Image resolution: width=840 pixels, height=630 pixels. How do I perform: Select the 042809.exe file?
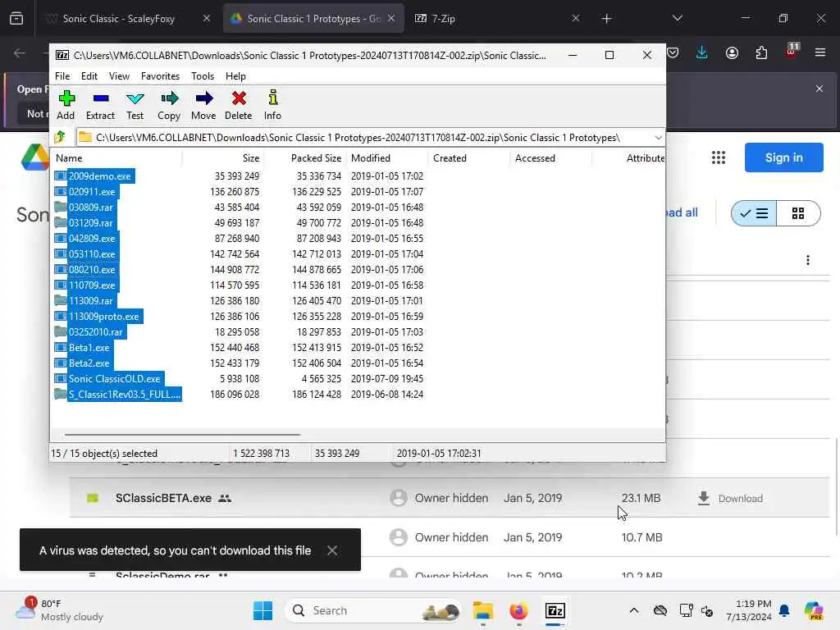click(x=92, y=239)
